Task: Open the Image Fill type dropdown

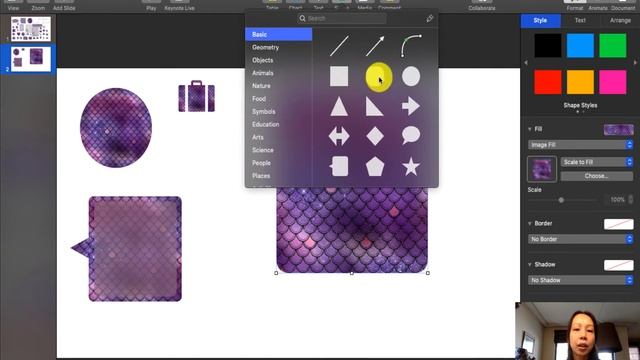Action: pos(580,145)
